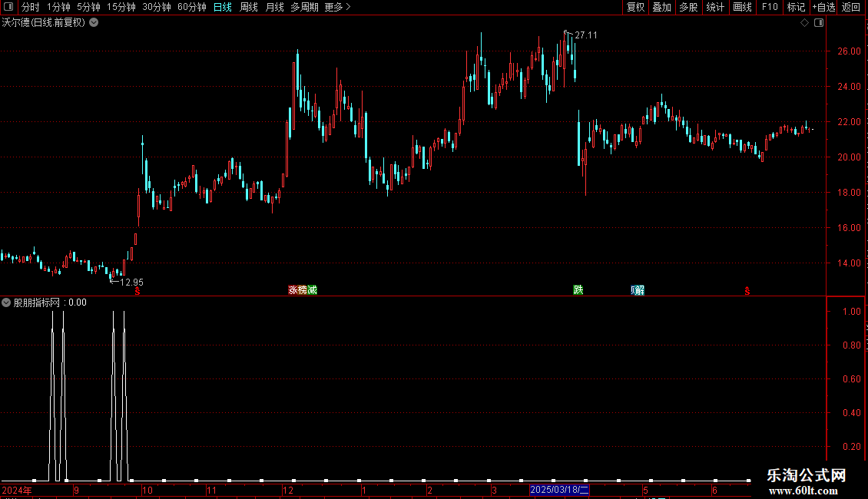Open the 股朋指标网 indicator dropdown arrow
This screenshot has width=868, height=499.
pyautogui.click(x=6, y=302)
